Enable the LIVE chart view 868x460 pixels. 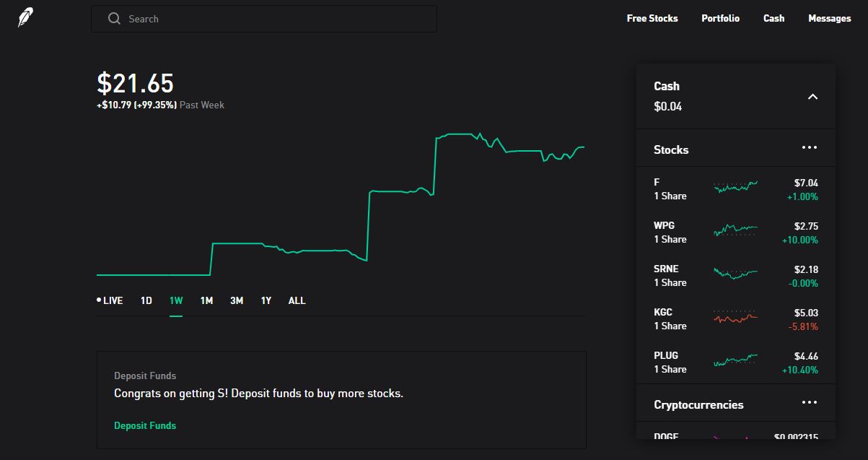coord(112,300)
